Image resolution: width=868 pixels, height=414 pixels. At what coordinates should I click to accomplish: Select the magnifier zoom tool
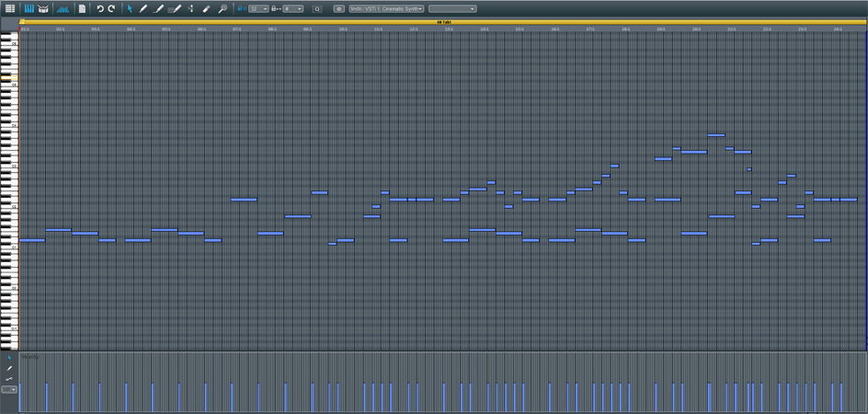223,9
